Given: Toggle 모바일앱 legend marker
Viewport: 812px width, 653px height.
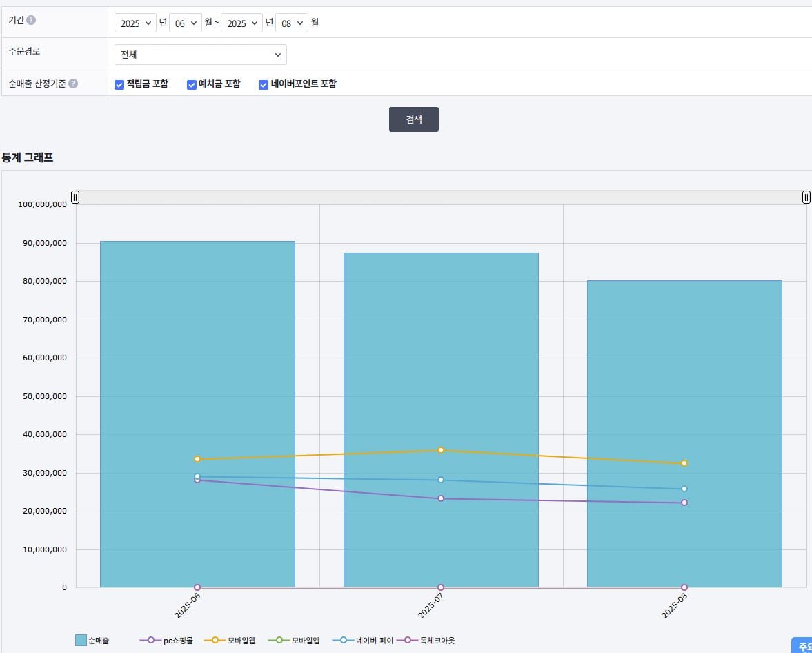Looking at the screenshot, I should pyautogui.click(x=279, y=641).
